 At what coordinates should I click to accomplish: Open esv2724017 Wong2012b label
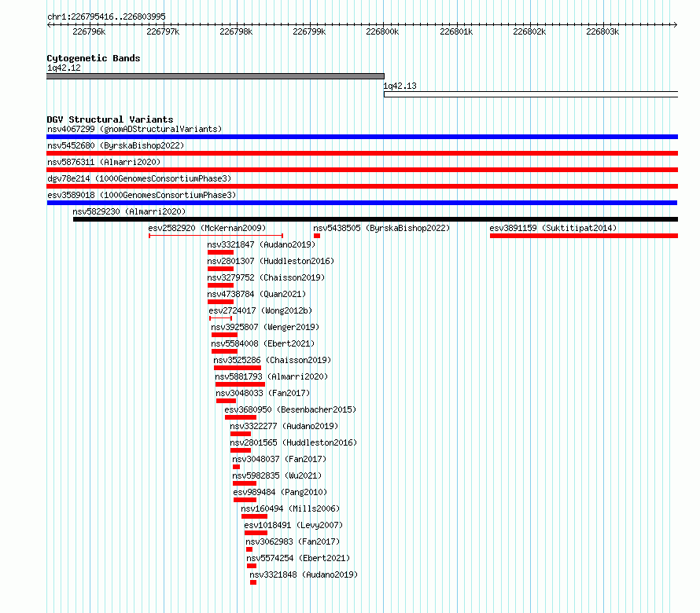click(260, 310)
